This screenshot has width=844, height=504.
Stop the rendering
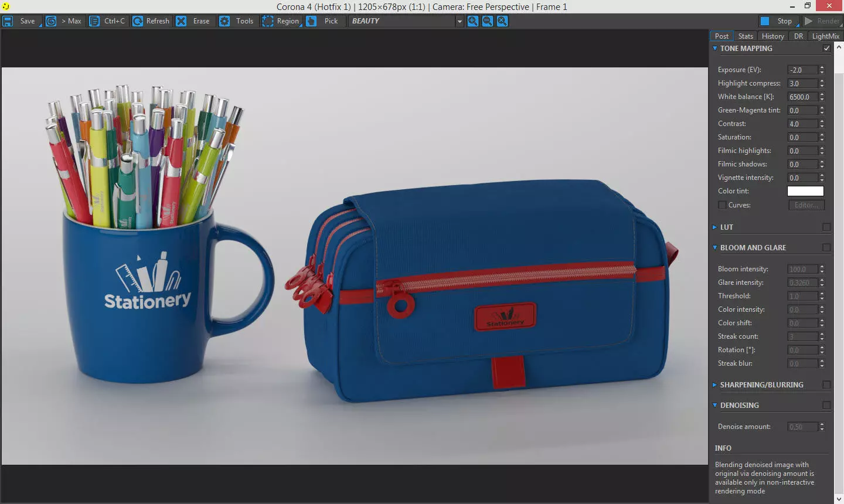coord(779,21)
